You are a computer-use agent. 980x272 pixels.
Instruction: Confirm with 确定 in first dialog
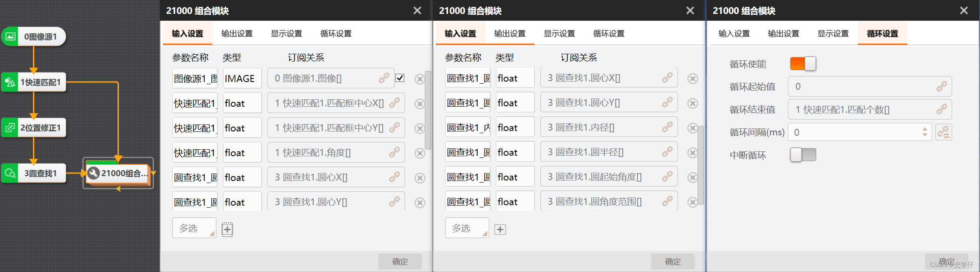point(400,262)
